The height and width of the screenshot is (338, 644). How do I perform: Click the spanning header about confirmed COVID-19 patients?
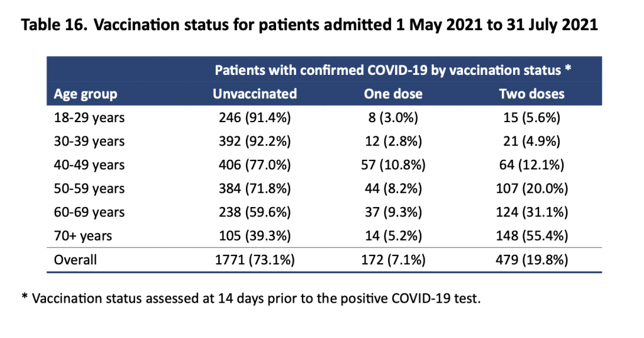pos(393,70)
